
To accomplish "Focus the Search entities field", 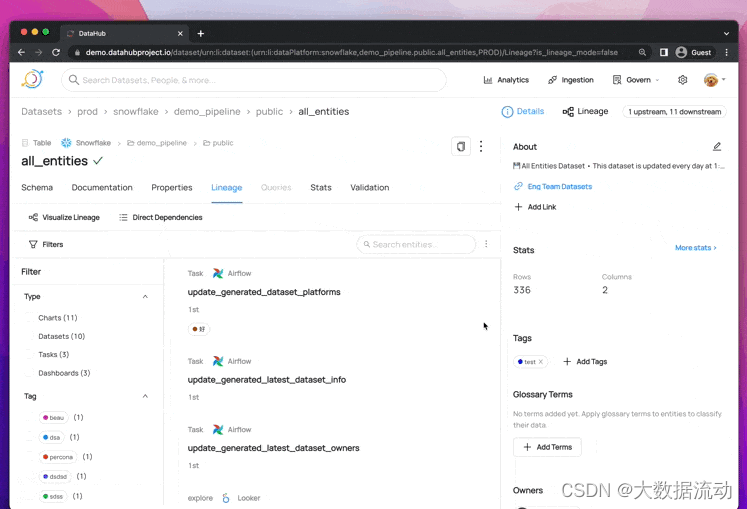I will tap(416, 244).
